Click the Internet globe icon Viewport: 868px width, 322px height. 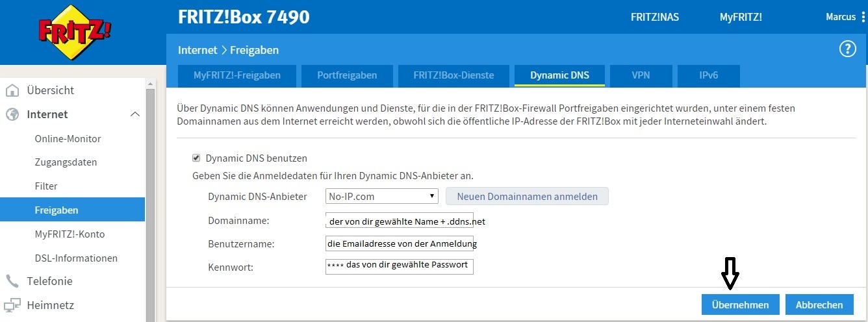pyautogui.click(x=12, y=114)
